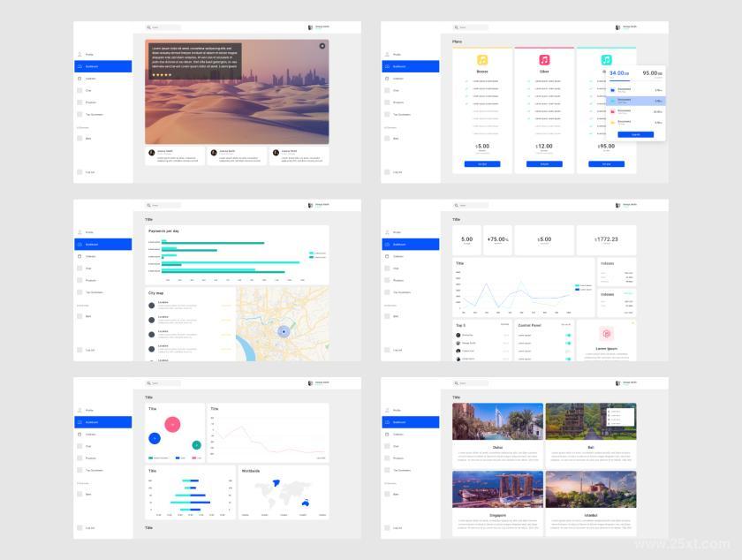Click pink Silver plan music icon
The image size is (742, 560).
[x=544, y=60]
